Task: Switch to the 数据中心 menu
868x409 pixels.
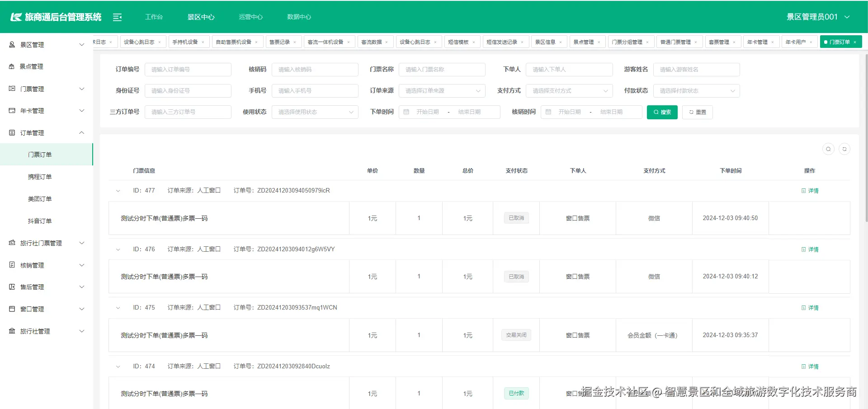Action: pyautogui.click(x=298, y=17)
